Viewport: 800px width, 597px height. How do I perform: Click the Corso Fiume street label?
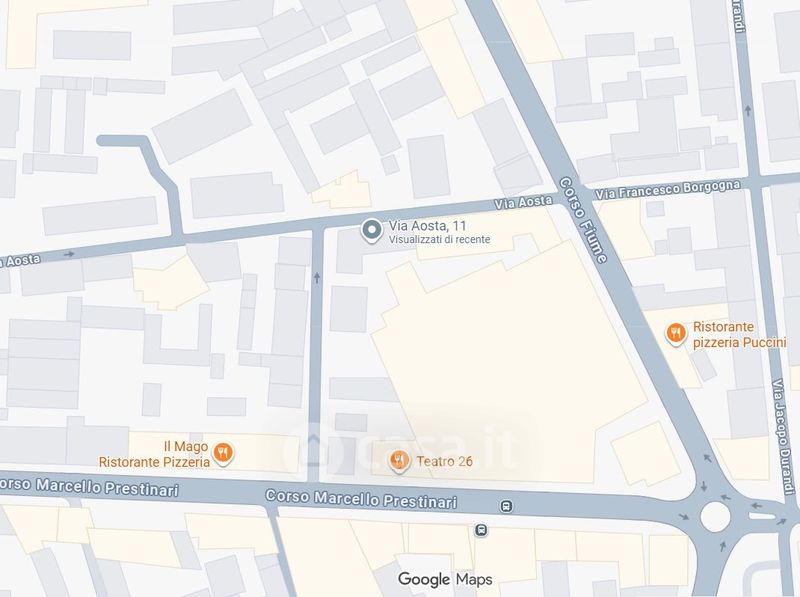(x=583, y=220)
